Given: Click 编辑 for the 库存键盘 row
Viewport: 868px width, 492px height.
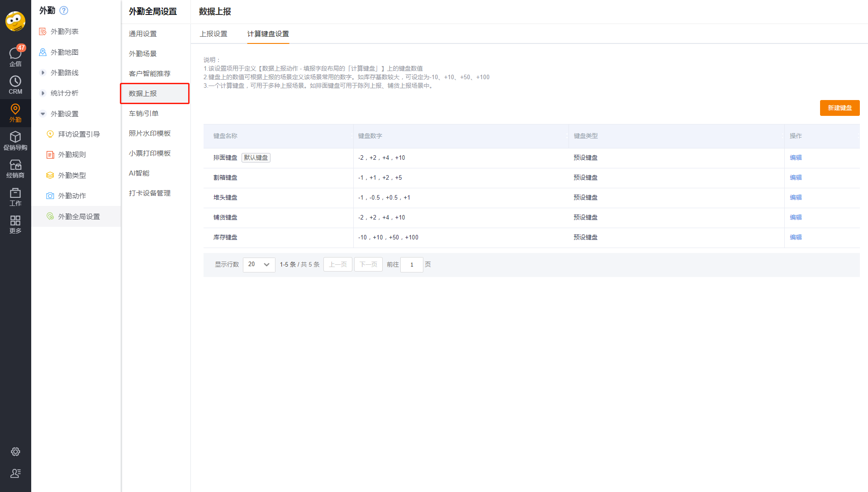Looking at the screenshot, I should tap(796, 238).
